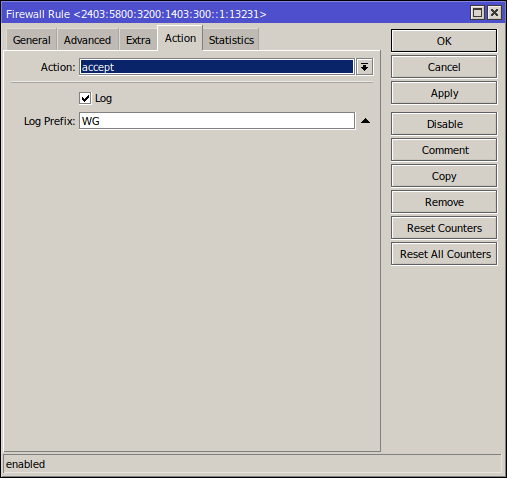Apply the firewall rule changes
The image size is (507, 478).
[x=444, y=93]
